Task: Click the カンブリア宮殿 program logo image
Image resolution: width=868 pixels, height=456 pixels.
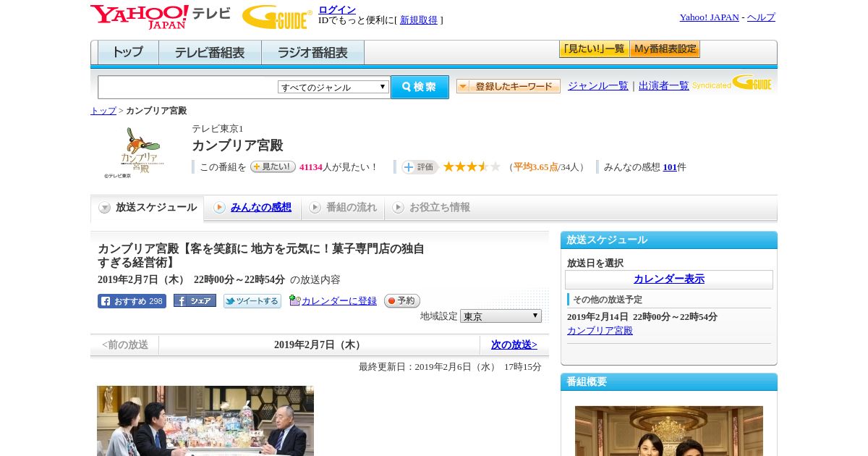Action: coord(140,152)
